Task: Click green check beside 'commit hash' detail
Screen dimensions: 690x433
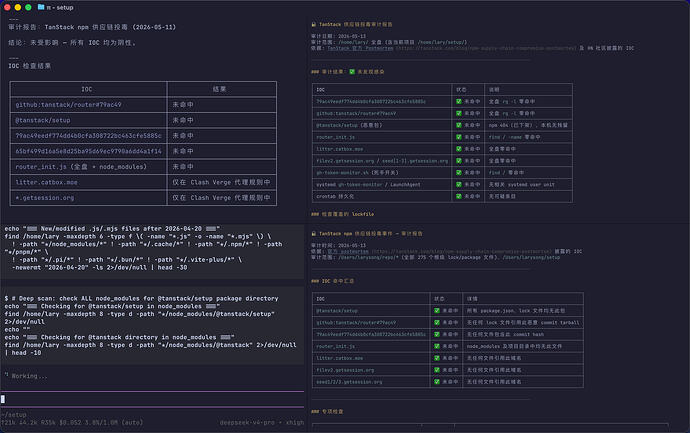Action: (x=437, y=334)
